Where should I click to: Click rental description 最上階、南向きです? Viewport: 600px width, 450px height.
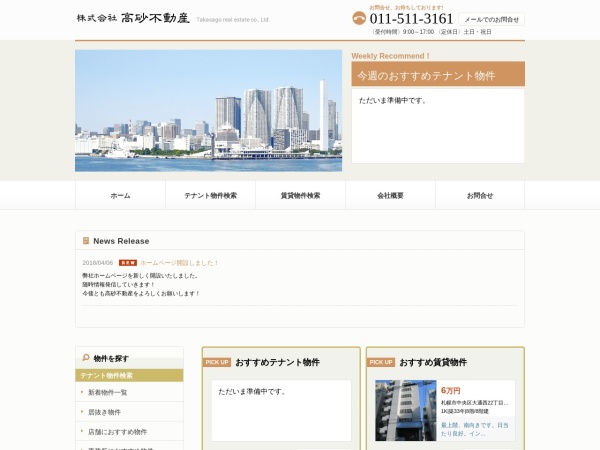point(474,429)
